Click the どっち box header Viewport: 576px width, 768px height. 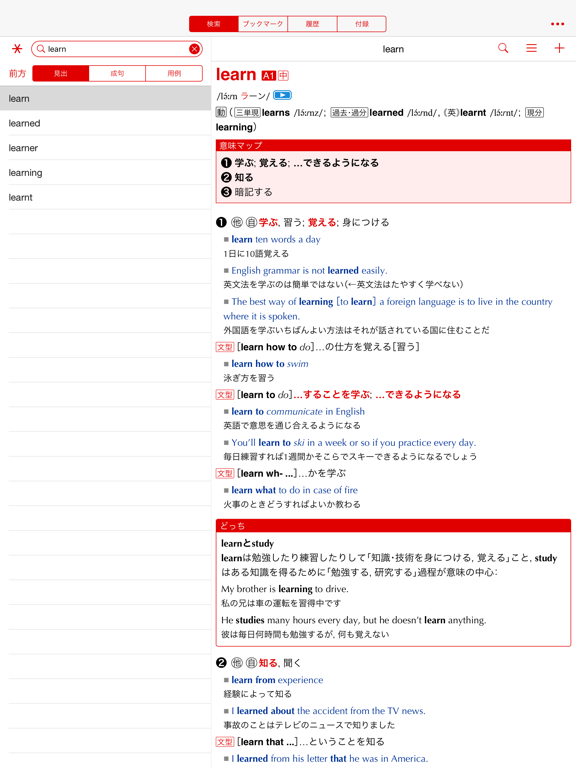(x=393, y=526)
